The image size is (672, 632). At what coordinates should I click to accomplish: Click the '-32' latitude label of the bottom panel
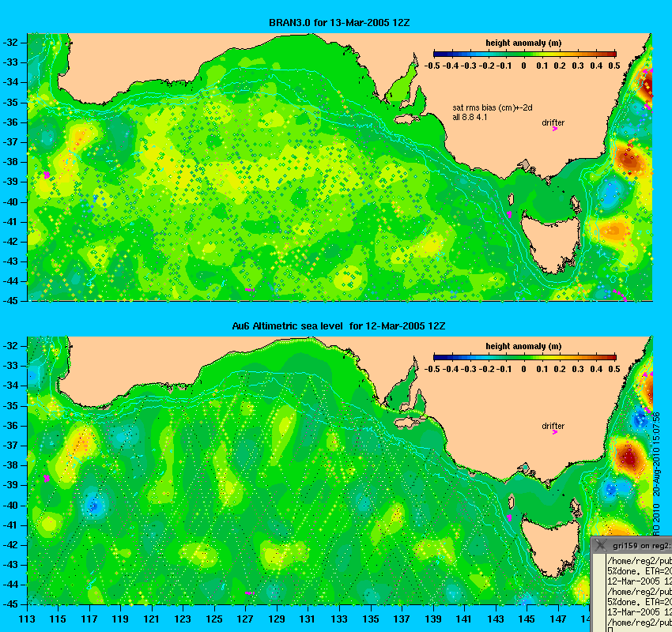click(10, 345)
